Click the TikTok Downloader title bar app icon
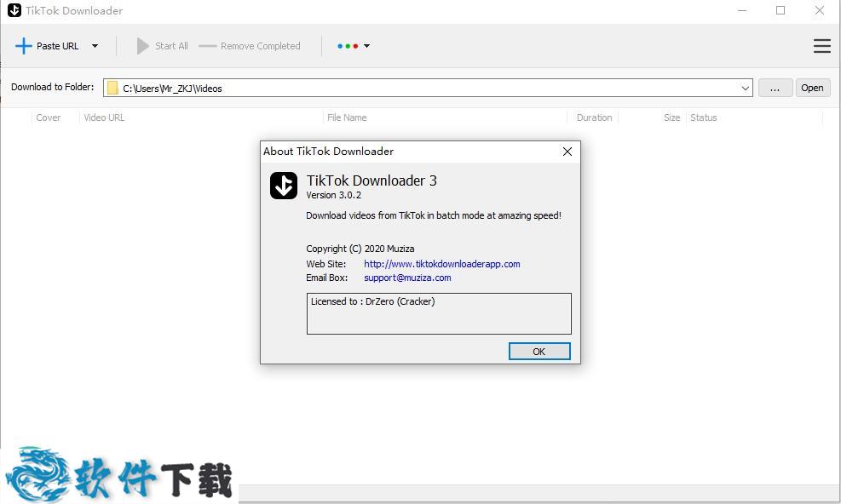The width and height of the screenshot is (841, 504). point(14,10)
